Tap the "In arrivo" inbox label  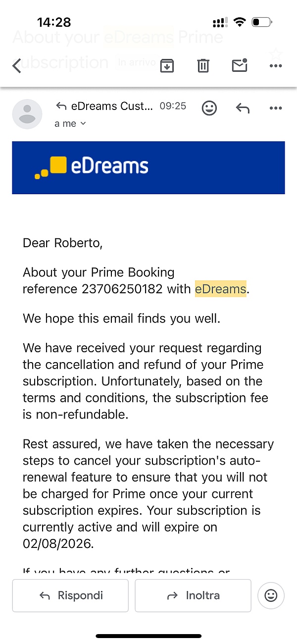137,63
